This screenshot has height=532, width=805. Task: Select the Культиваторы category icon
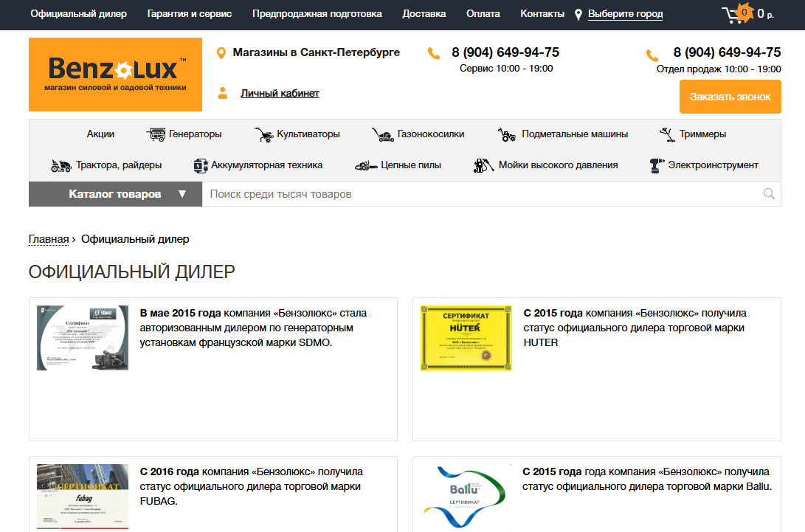(263, 134)
